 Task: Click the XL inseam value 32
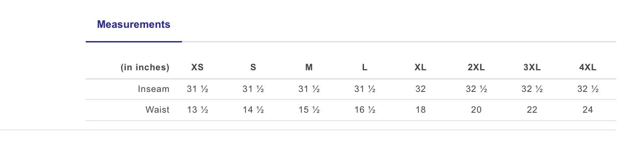420,89
